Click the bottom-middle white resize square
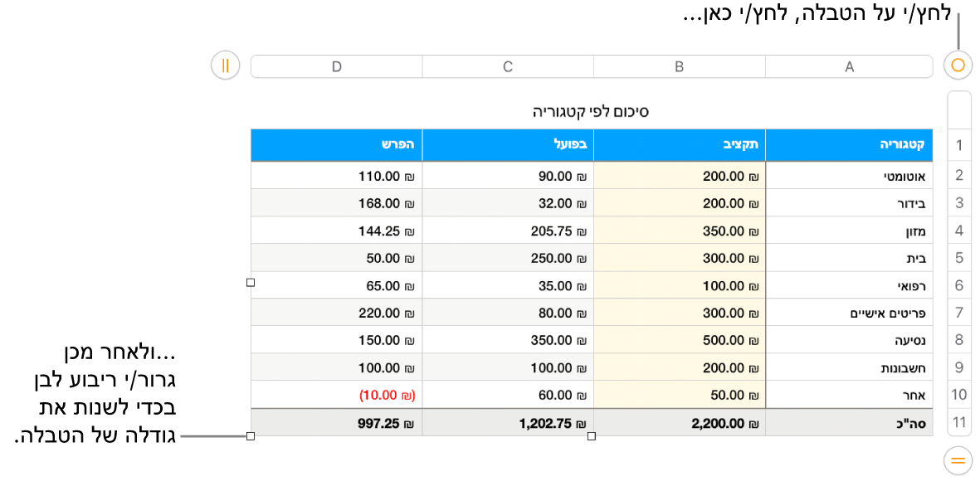 pyautogui.click(x=592, y=436)
